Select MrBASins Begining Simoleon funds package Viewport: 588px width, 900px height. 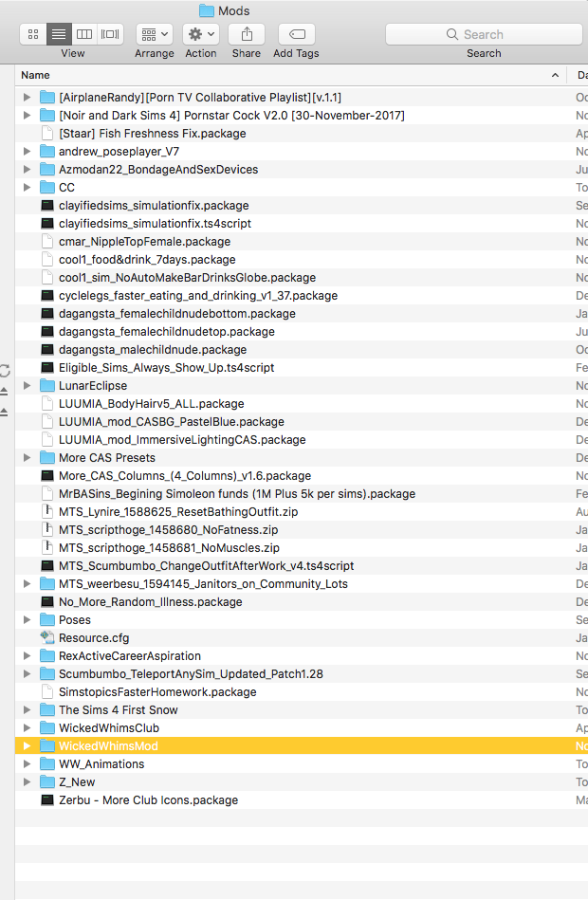pos(237,493)
